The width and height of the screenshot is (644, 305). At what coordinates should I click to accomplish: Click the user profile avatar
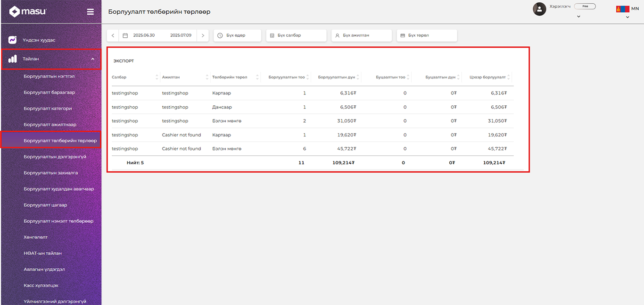point(539,9)
